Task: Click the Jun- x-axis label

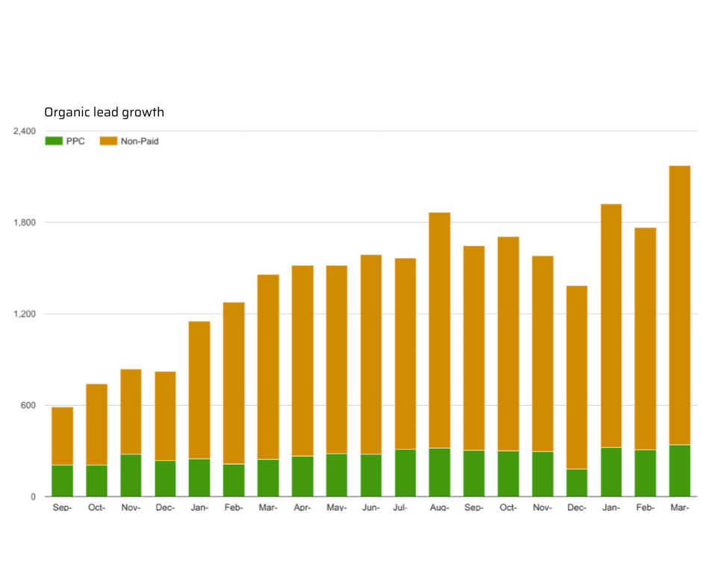Action: [371, 508]
